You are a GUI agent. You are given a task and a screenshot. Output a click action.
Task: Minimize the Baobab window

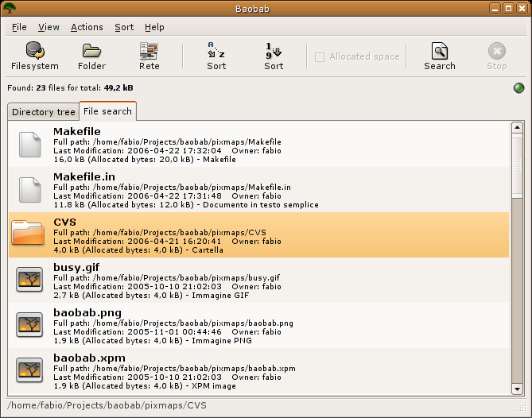(495, 9)
